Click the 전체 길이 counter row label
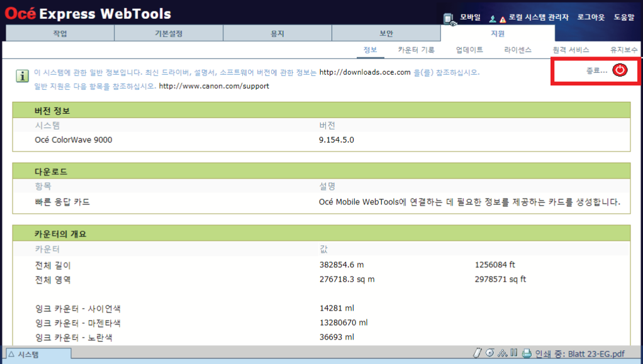Viewport: 643px width, 364px height. (x=53, y=265)
